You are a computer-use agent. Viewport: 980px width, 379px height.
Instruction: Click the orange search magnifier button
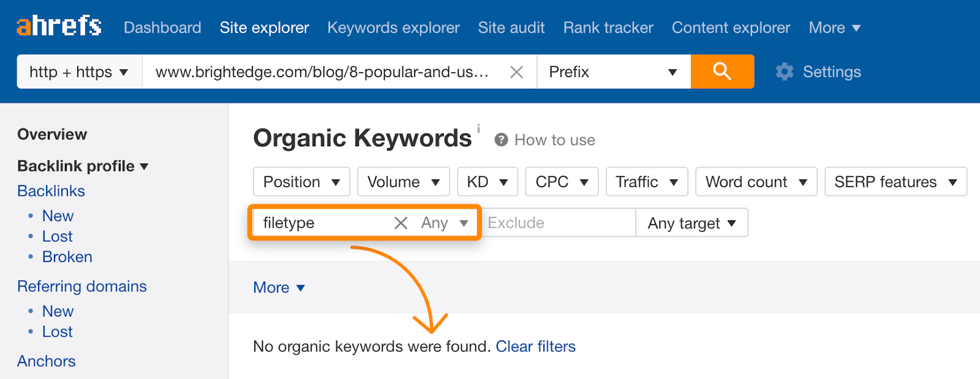pyautogui.click(x=722, y=72)
